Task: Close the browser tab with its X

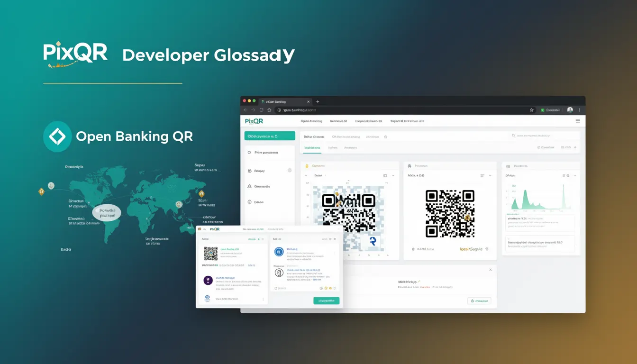Action: [308, 101]
